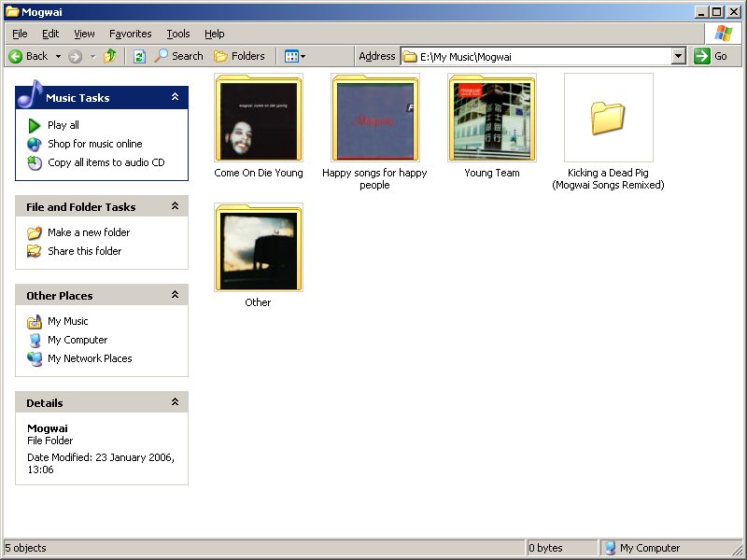Open the Views dropdown arrow
Screen dimensions: 747x560
[x=303, y=57]
